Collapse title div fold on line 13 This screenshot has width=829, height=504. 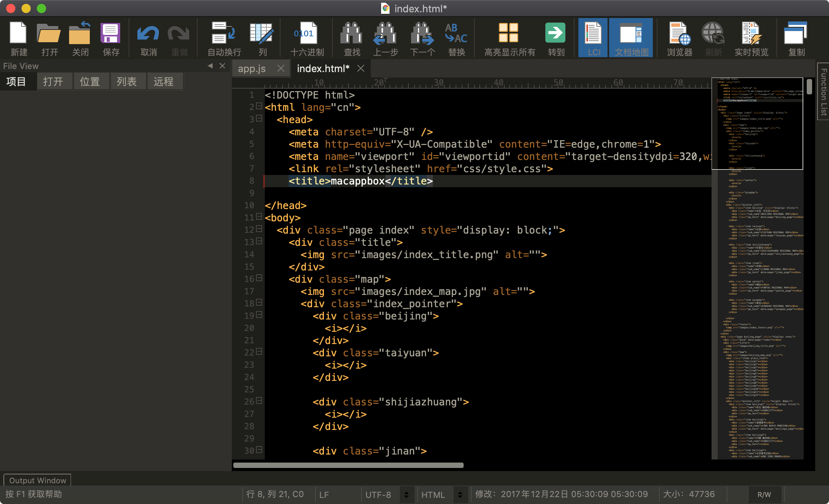[x=259, y=241]
